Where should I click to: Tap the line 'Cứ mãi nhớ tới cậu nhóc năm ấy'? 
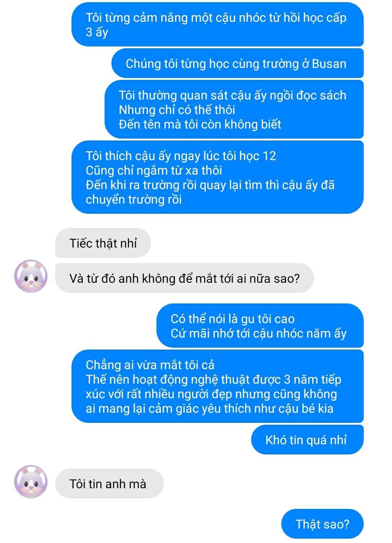258,333
